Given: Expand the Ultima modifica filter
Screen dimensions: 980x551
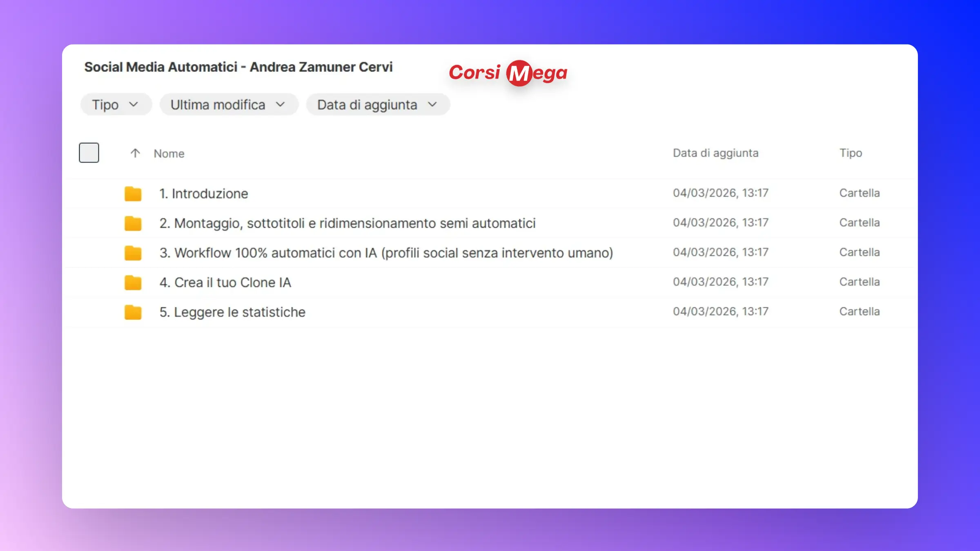Looking at the screenshot, I should [228, 105].
